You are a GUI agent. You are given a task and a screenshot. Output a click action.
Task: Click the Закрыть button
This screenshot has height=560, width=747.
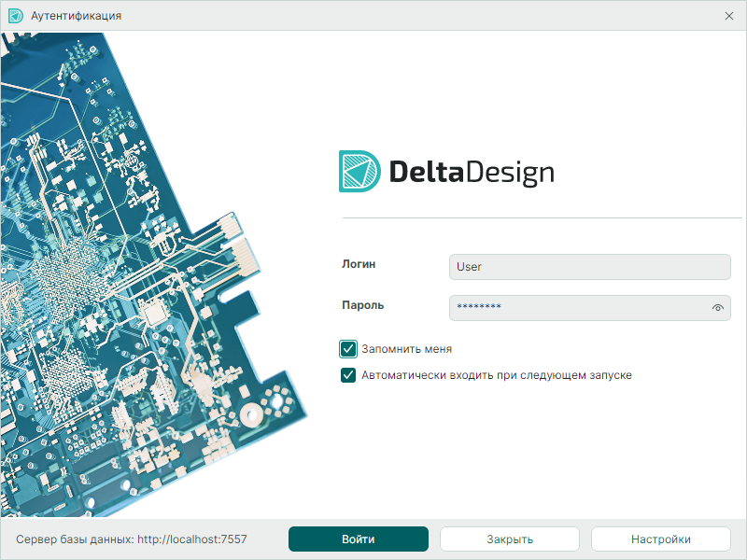508,539
